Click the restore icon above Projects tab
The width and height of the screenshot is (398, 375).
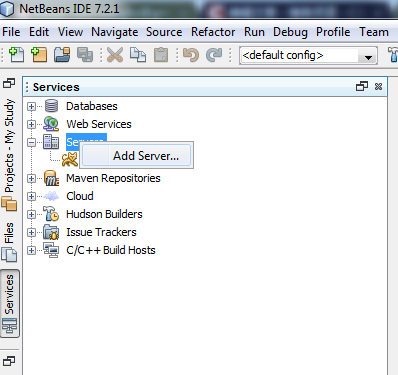click(x=9, y=83)
